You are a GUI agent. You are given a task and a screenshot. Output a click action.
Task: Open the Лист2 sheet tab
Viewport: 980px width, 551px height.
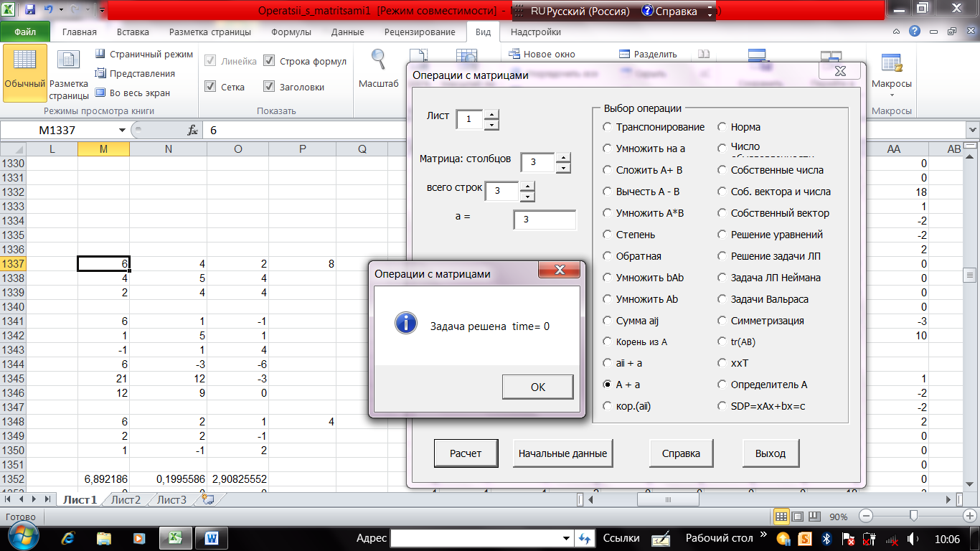(126, 500)
